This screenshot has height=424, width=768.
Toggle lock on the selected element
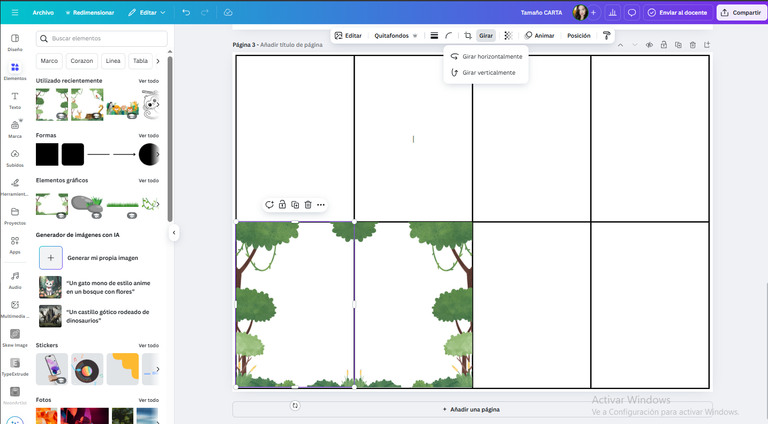pos(282,205)
